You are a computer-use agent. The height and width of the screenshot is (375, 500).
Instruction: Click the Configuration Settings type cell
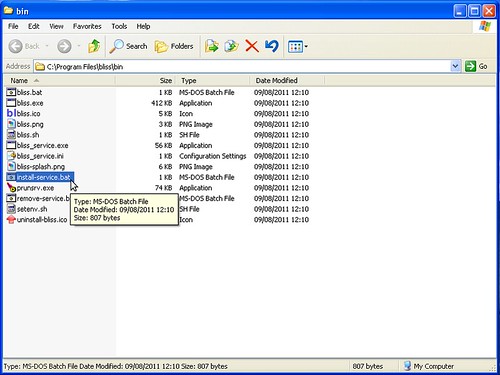(x=213, y=156)
